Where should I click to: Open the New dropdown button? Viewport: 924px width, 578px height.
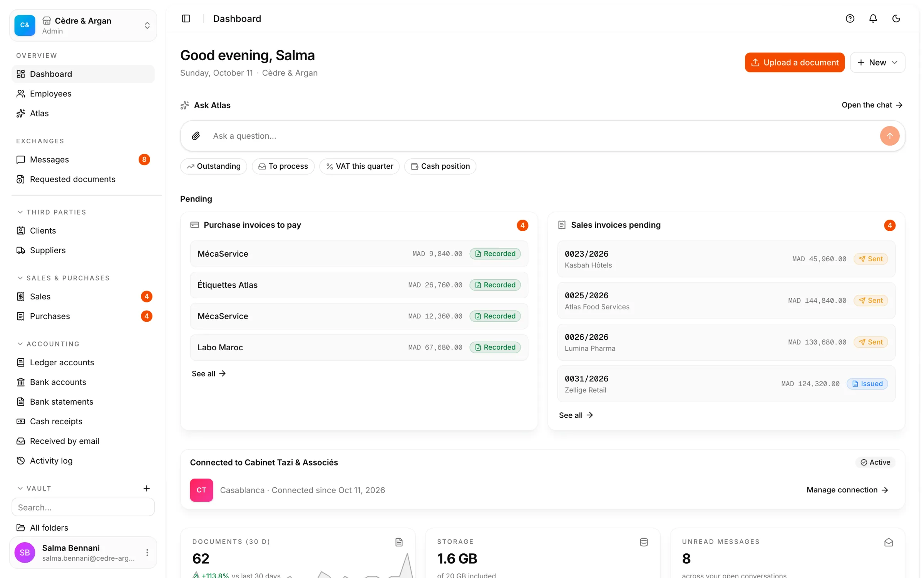click(877, 62)
